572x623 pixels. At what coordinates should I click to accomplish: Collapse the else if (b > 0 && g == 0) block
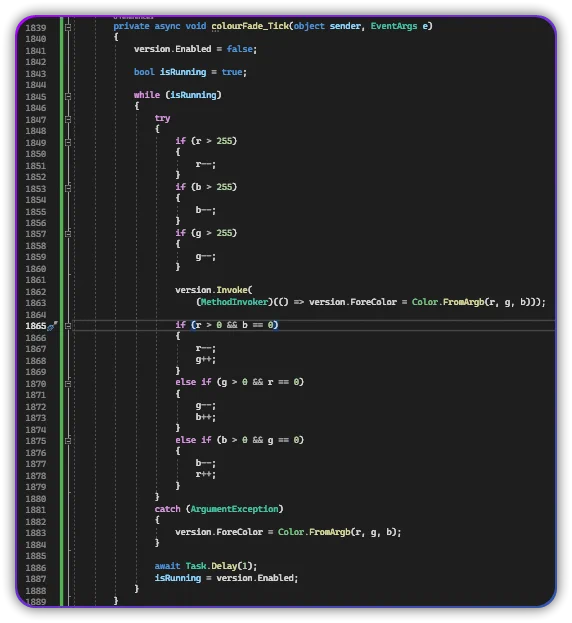68,441
